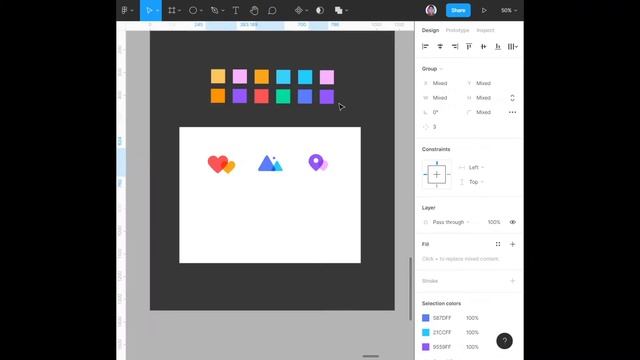Viewport: 640px width, 360px height.
Task: Select the red square on canvas
Action: pyautogui.click(x=262, y=97)
